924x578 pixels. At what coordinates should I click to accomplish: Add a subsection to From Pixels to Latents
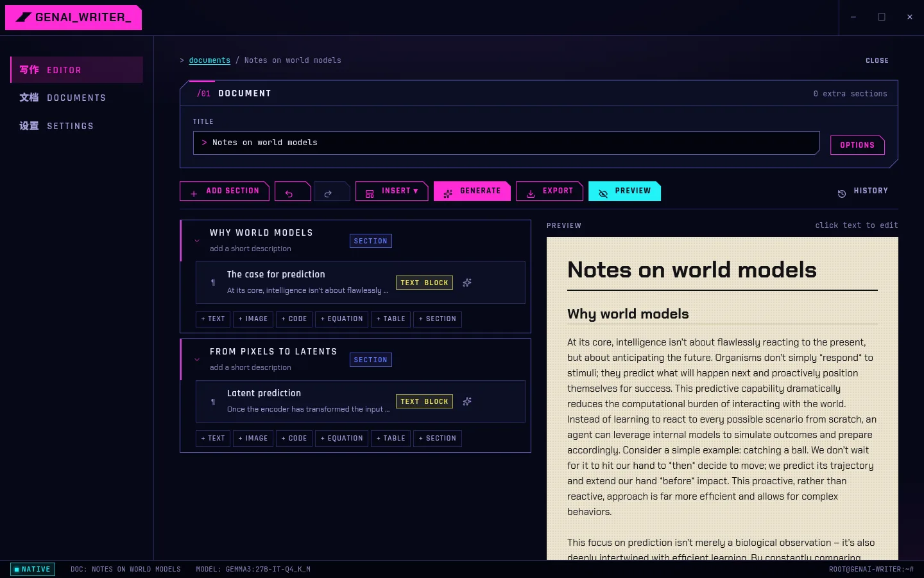(438, 439)
